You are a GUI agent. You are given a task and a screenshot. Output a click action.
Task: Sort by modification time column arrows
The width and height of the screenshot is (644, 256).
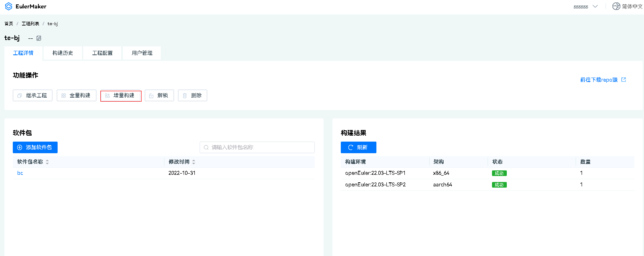coord(194,162)
